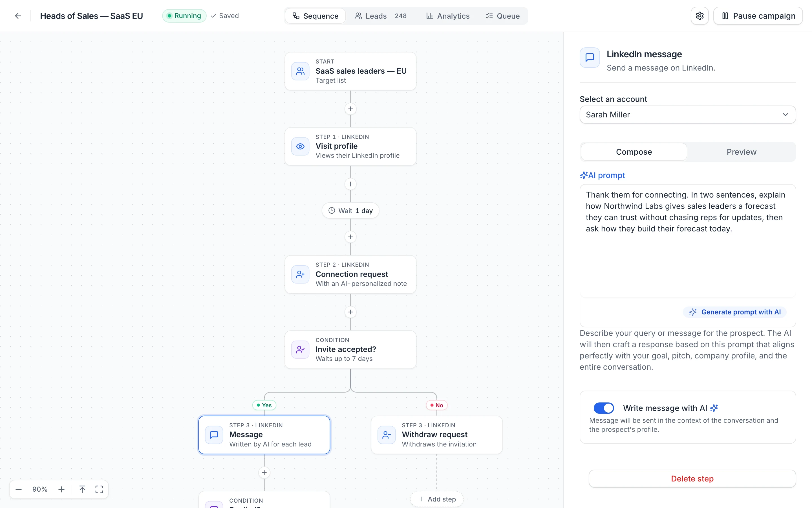The height and width of the screenshot is (508, 812).
Task: Add step after the Wait 1 day pill
Action: coord(350,237)
